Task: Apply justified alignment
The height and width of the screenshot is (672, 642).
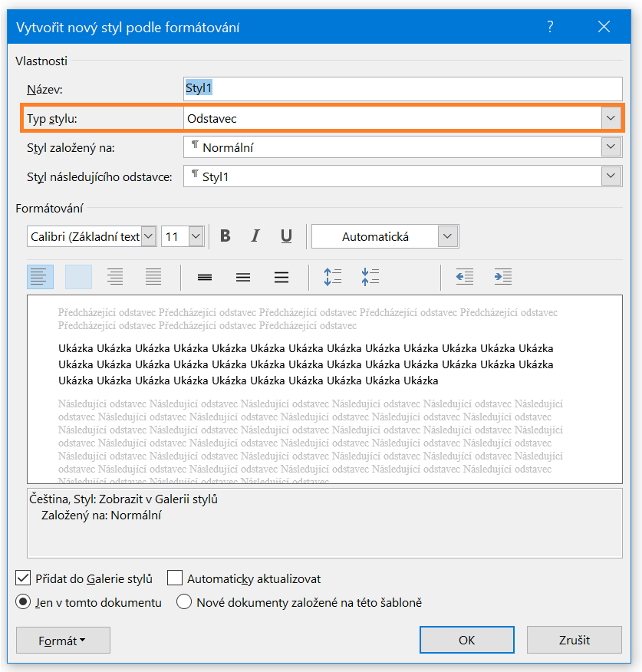Action: pyautogui.click(x=153, y=277)
